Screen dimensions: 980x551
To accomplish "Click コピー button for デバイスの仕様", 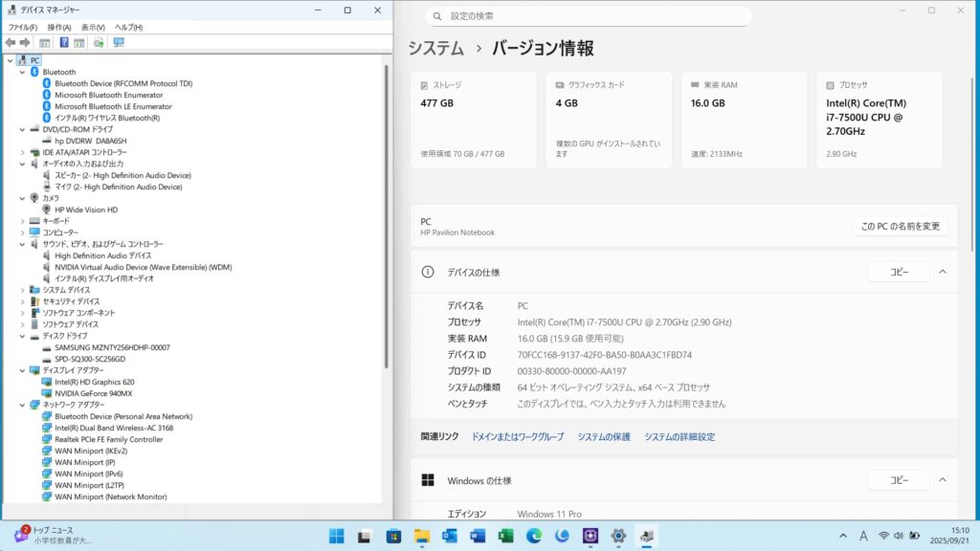I will pyautogui.click(x=899, y=272).
